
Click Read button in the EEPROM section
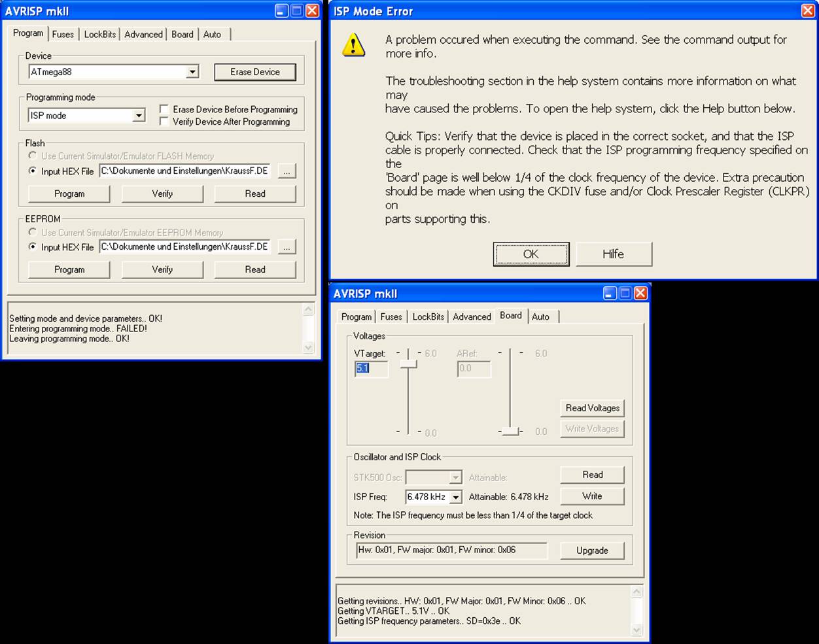click(255, 269)
